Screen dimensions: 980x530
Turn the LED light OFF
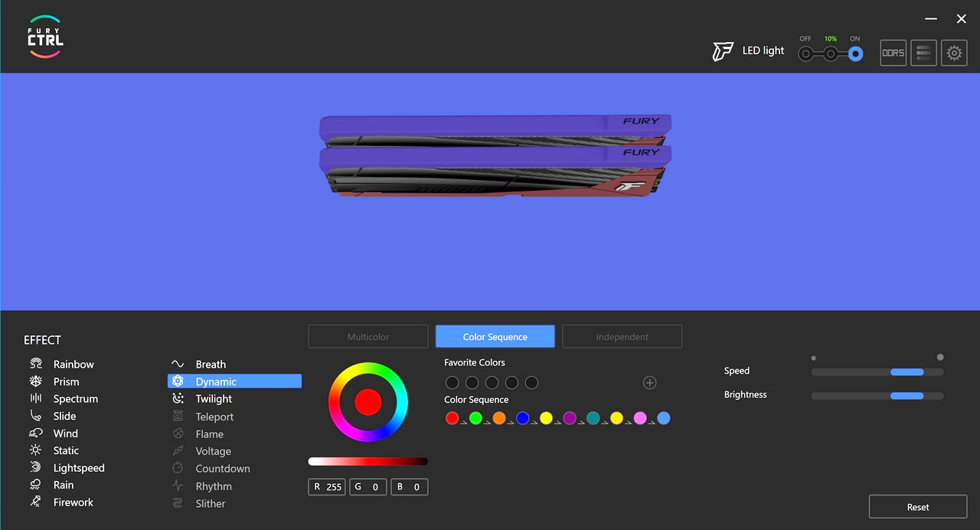tap(805, 54)
